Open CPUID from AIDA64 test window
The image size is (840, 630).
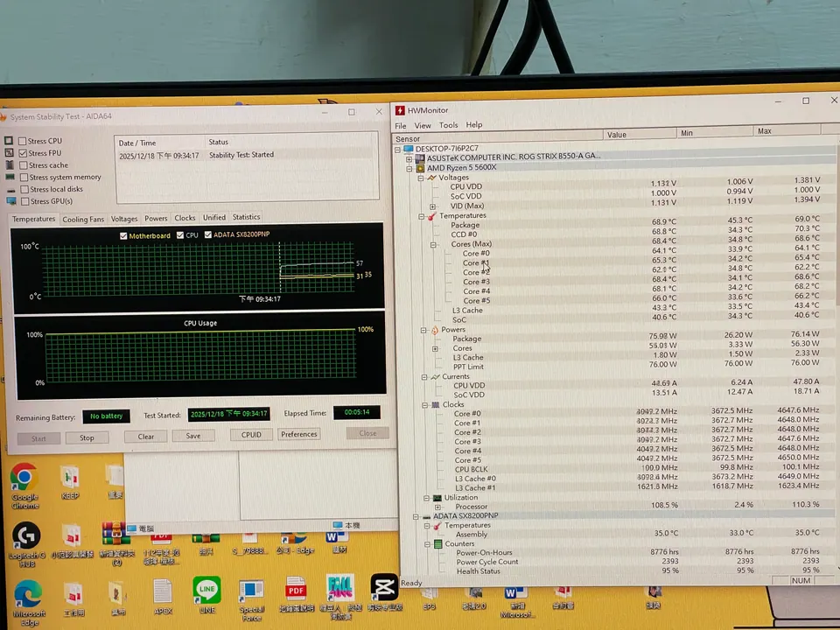pos(251,435)
